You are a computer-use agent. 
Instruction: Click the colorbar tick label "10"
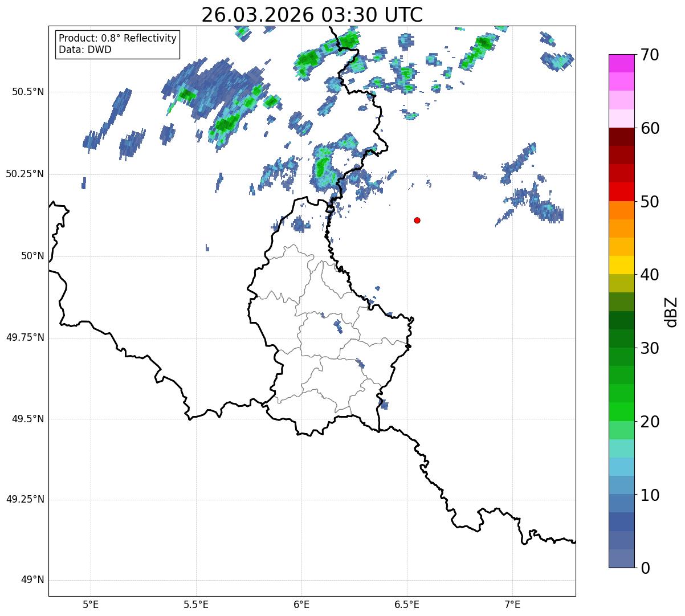coord(650,495)
